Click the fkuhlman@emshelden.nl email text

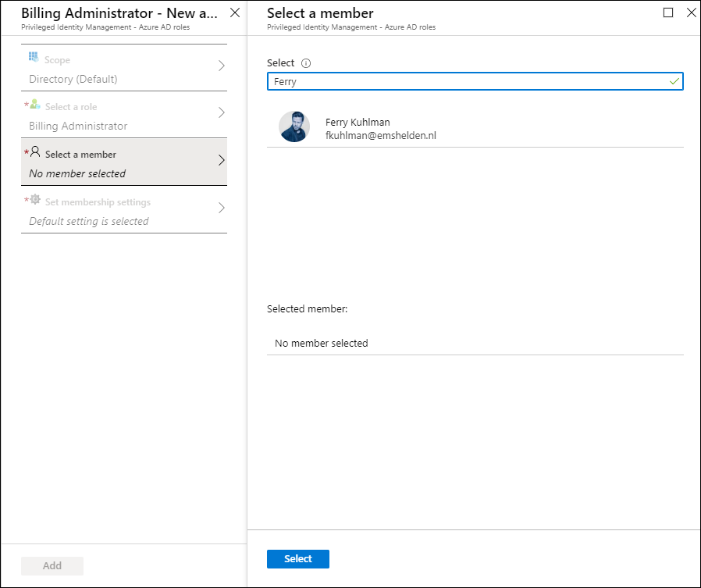pyautogui.click(x=381, y=136)
